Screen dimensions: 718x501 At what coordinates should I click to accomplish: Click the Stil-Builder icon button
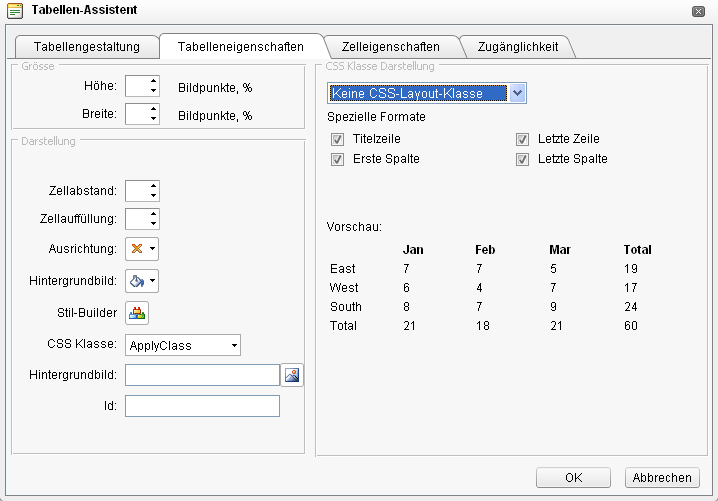click(x=137, y=313)
